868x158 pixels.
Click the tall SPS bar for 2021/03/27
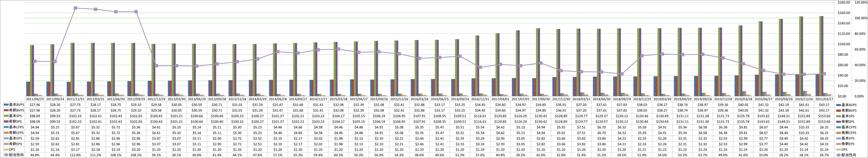(x=821, y=56)
